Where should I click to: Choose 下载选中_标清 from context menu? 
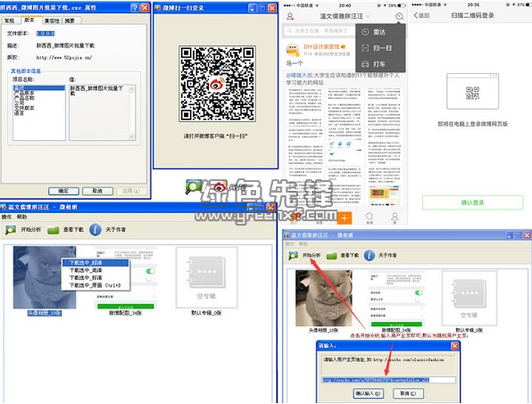(96, 277)
